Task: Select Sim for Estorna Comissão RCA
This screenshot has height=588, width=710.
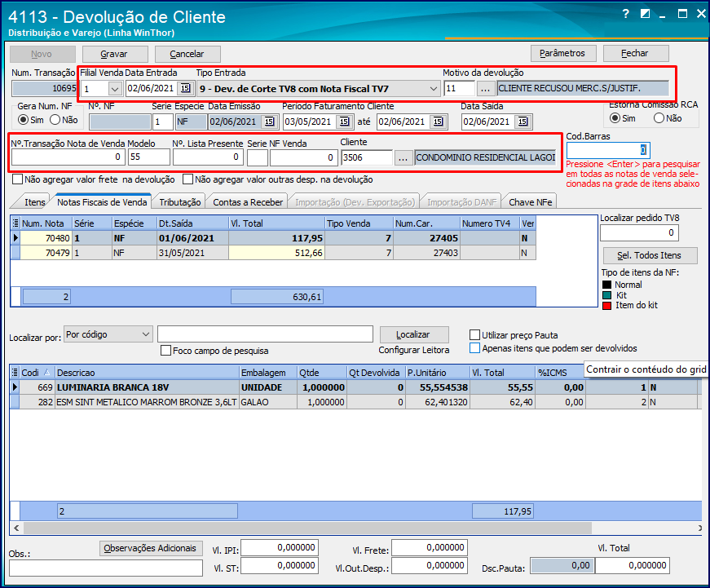Action: pyautogui.click(x=615, y=118)
